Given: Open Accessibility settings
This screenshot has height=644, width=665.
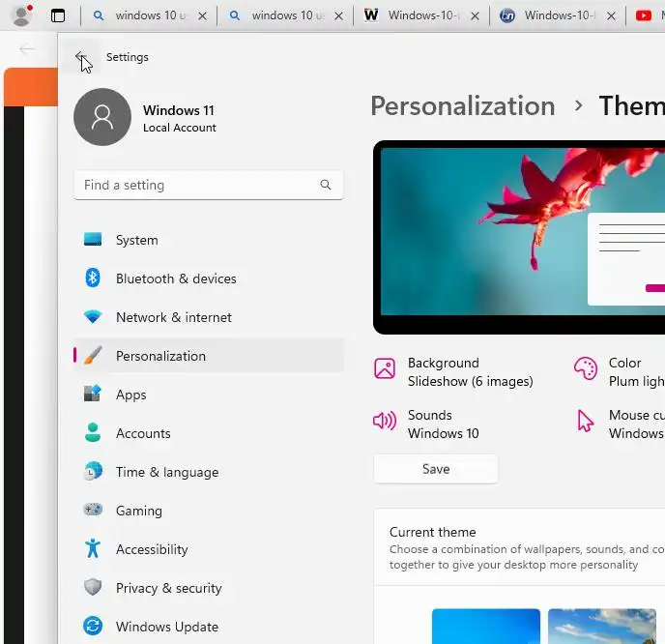Looking at the screenshot, I should (208, 549).
